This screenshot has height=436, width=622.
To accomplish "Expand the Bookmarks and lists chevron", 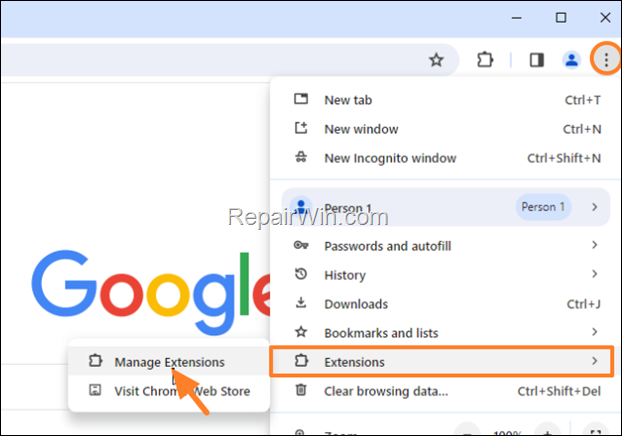I will click(594, 332).
